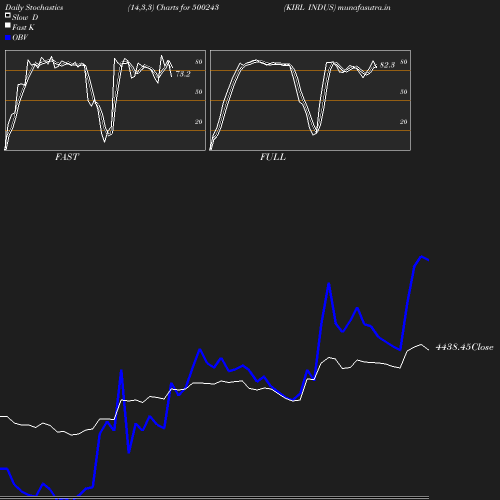Screen dimensions: 500x500
Task: Click the '4438.45Close' price label
Action: [x=464, y=347]
